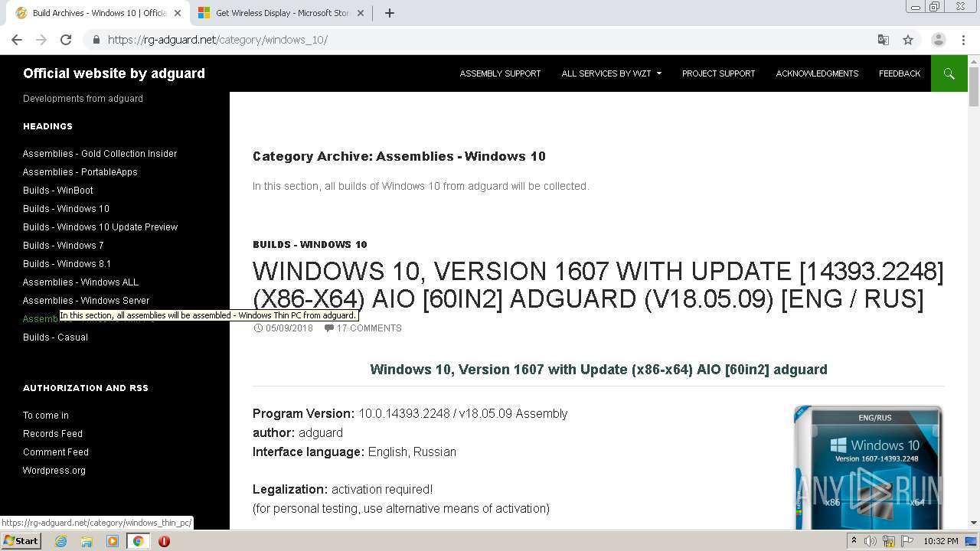
Task: Click Official website by adguard title
Action: click(114, 73)
